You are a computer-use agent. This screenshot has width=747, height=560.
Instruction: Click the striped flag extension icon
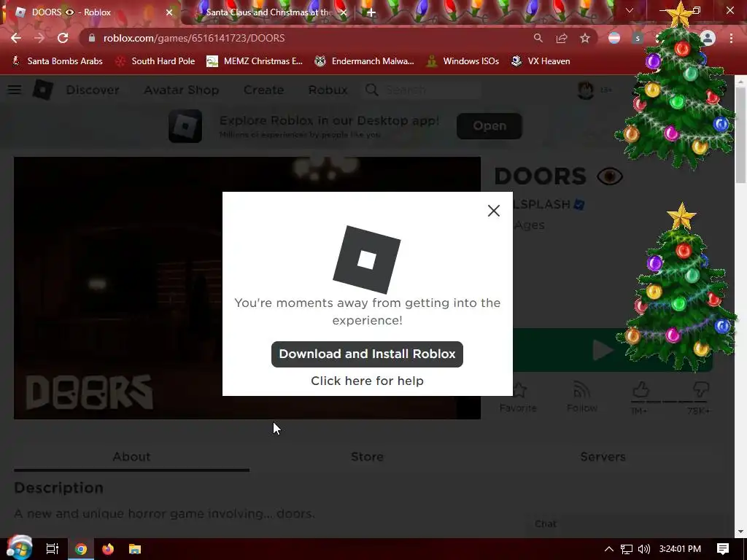point(614,38)
